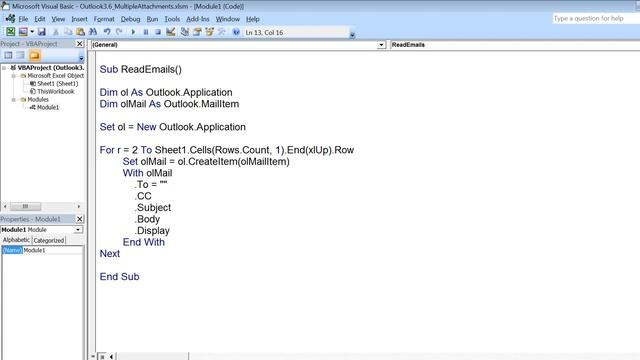Open the File menu
Image resolution: width=640 pixels, height=360 pixels.
tap(23, 19)
